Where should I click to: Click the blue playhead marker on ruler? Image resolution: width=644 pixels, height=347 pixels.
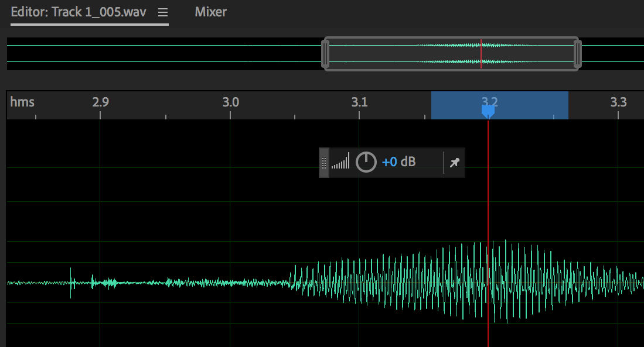(x=488, y=112)
